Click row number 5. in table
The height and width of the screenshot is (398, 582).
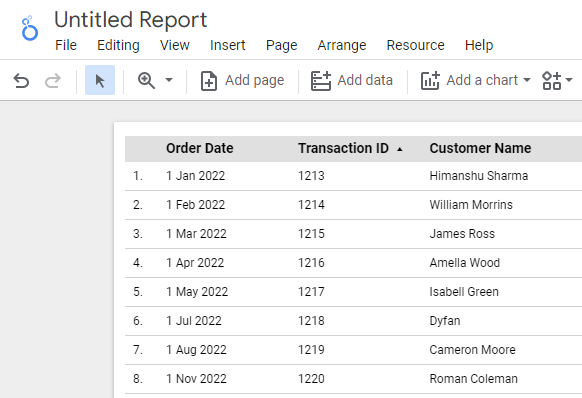pos(138,291)
